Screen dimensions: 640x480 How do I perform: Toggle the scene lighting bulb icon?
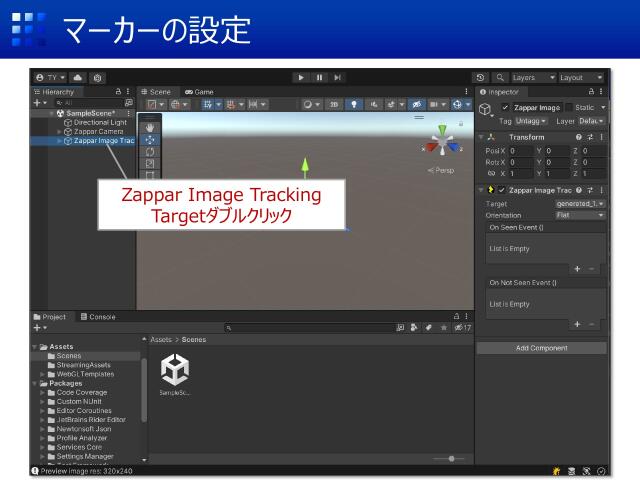[x=353, y=103]
